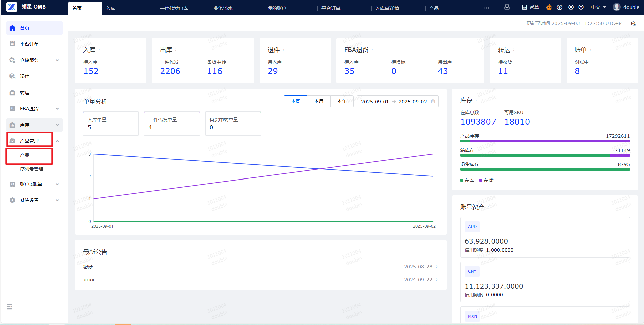Open the hexagon settings icon in header
The height and width of the screenshot is (325, 644).
(x=571, y=7)
